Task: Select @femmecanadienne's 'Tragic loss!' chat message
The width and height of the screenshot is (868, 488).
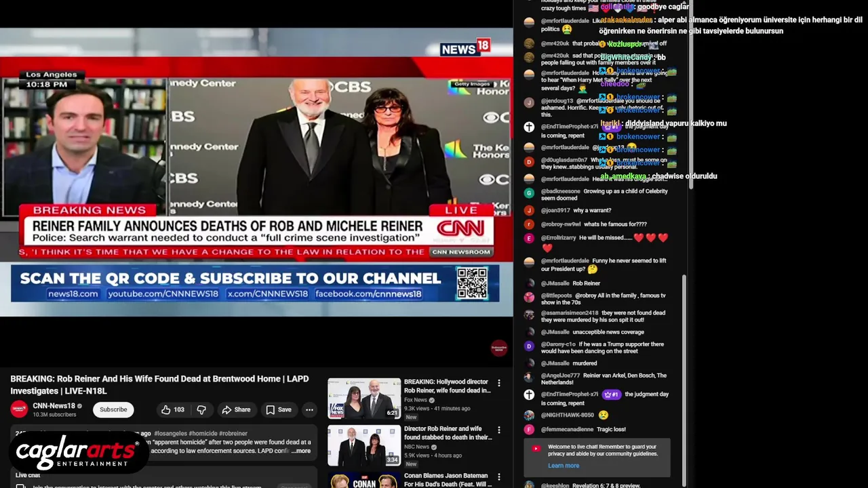Action: [612, 429]
